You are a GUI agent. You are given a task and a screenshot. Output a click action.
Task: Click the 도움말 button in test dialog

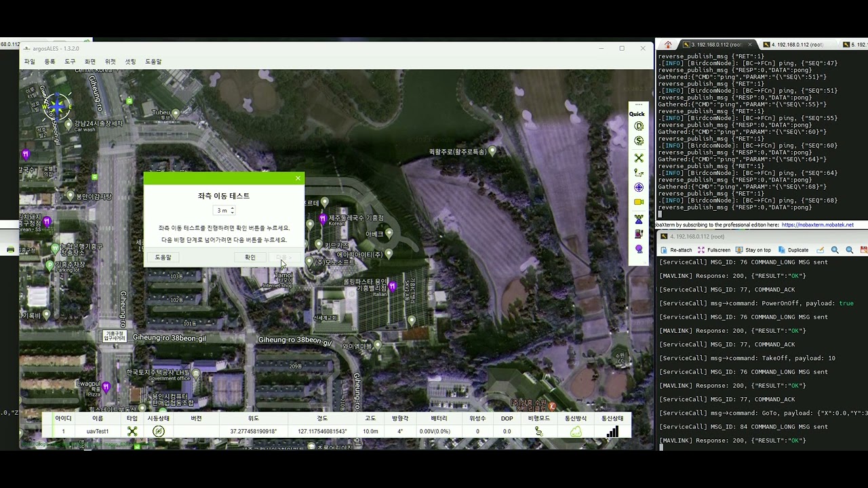(x=163, y=258)
